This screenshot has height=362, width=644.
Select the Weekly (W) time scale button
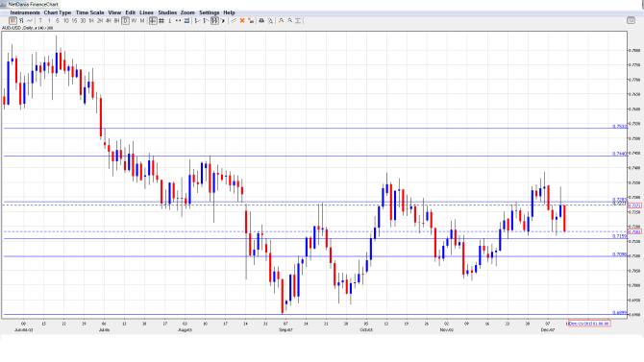(x=134, y=20)
